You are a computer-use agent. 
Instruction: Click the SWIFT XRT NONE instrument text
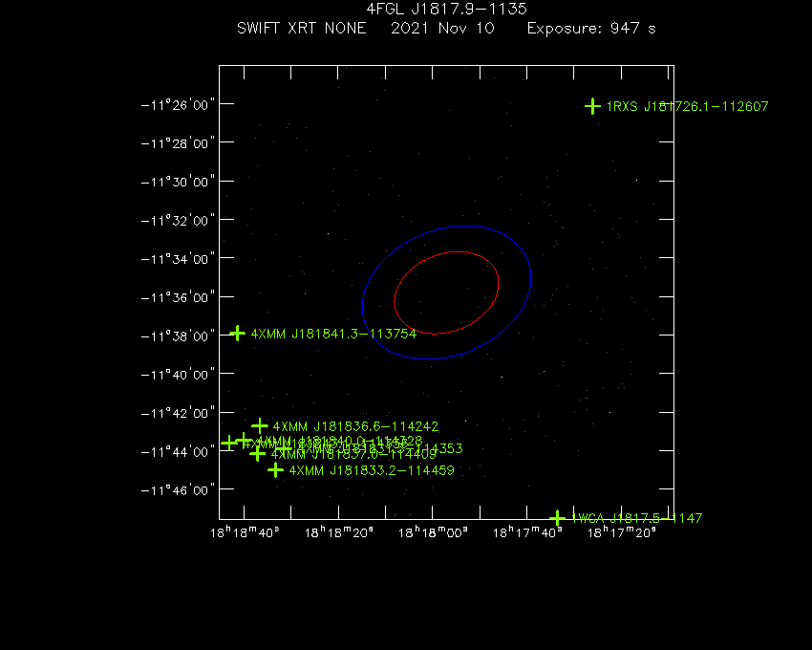(x=301, y=28)
